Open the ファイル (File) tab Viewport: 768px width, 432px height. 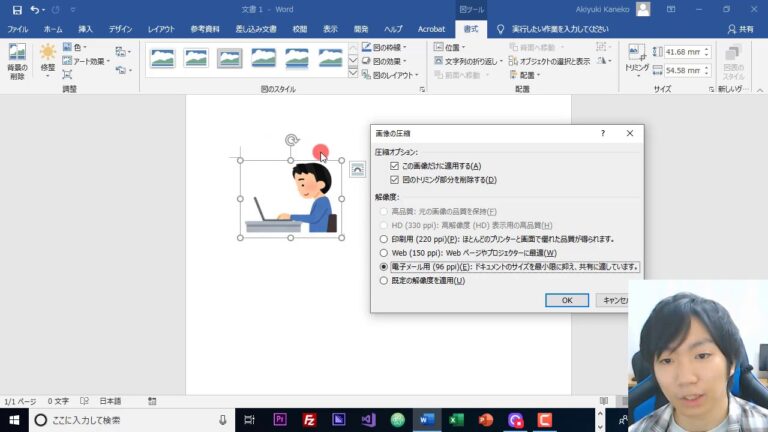(x=18, y=29)
